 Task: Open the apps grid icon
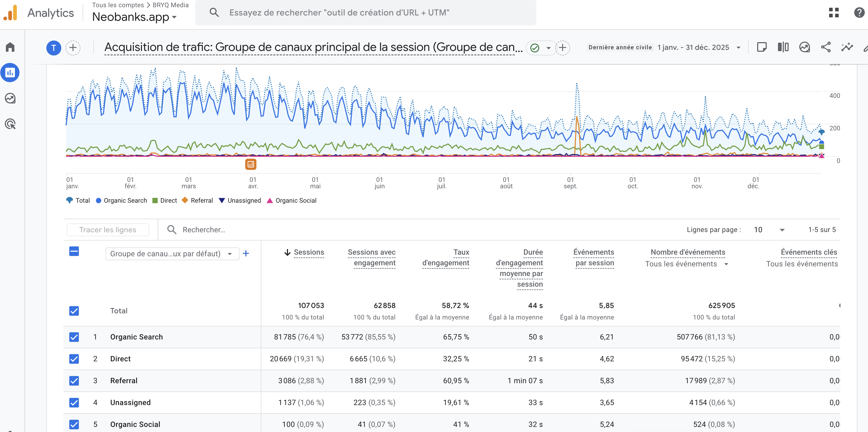pos(834,13)
